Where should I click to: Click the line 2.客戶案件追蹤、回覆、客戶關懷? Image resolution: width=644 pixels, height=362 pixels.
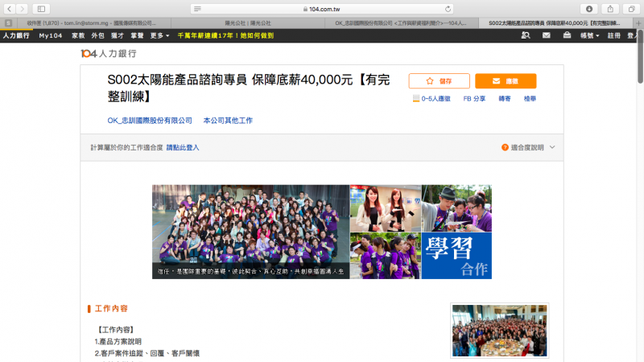(147, 353)
